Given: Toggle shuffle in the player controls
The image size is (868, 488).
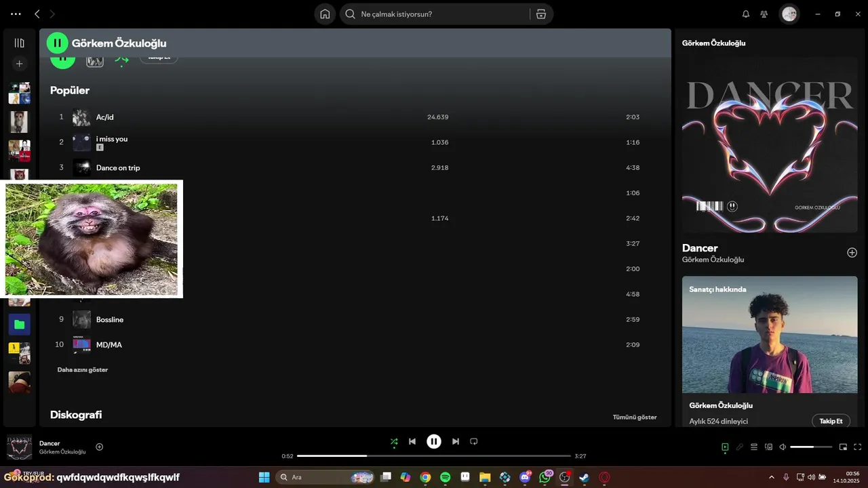Looking at the screenshot, I should pos(394,442).
